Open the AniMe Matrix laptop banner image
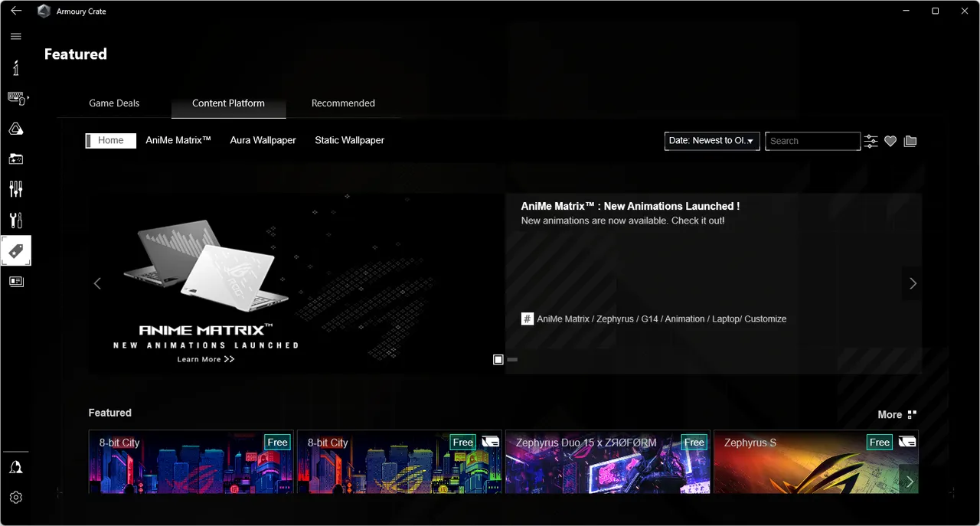The height and width of the screenshot is (526, 980). 297,283
